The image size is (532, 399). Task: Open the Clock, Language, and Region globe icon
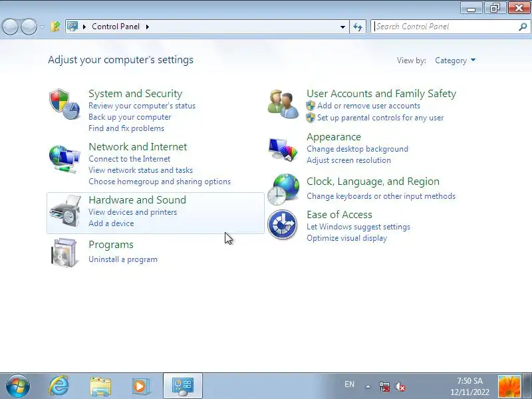pyautogui.click(x=283, y=190)
